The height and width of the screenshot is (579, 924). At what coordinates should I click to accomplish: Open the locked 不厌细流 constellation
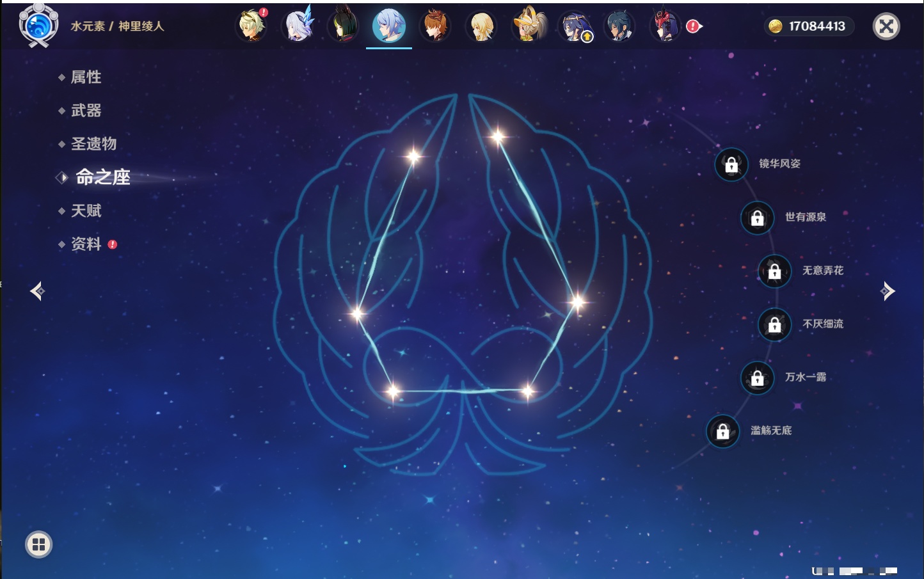click(x=774, y=324)
